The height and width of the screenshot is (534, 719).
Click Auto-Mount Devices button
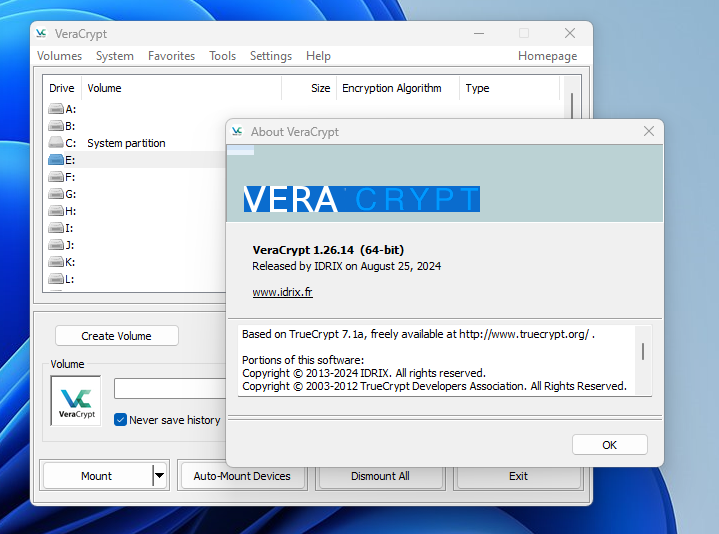point(242,476)
